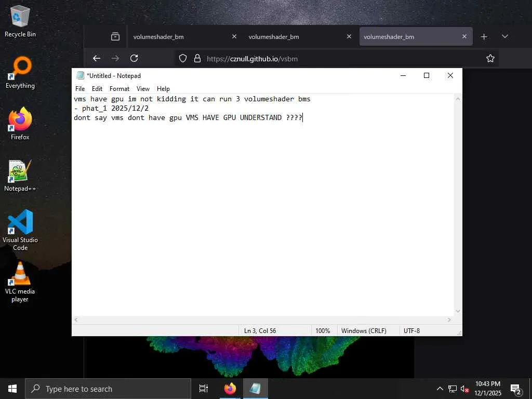Open the Windows Start menu
Viewport: 532px width, 399px height.
[x=12, y=389]
